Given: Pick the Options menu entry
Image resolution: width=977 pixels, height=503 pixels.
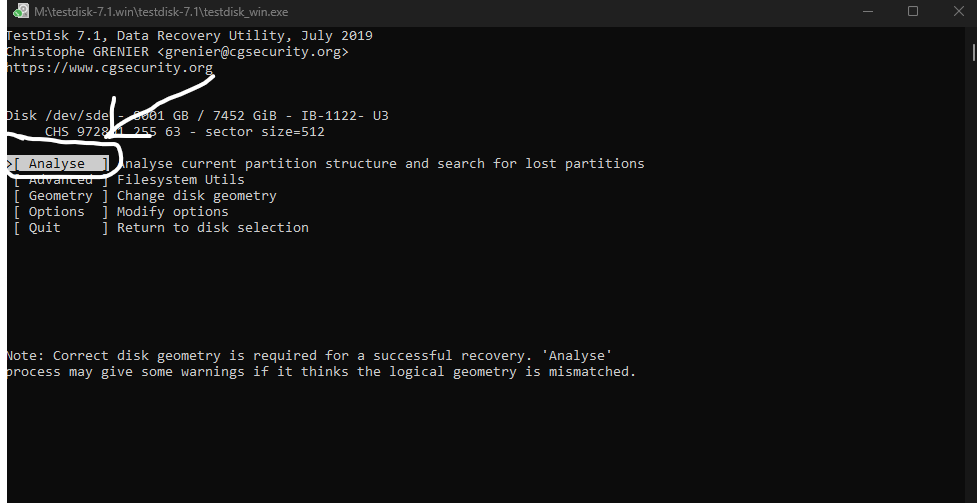Looking at the screenshot, I should [x=58, y=212].
